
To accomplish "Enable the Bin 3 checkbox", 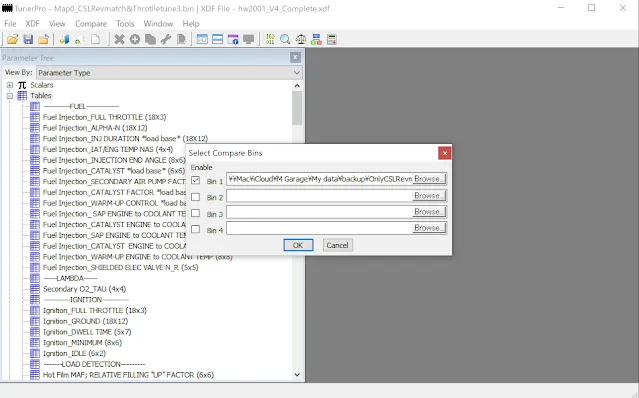I will 196,213.
